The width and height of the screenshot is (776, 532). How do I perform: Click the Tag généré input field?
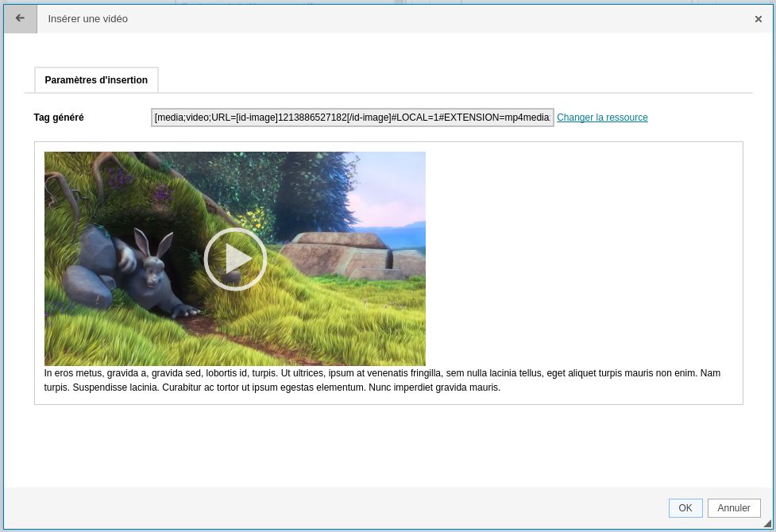tap(353, 118)
